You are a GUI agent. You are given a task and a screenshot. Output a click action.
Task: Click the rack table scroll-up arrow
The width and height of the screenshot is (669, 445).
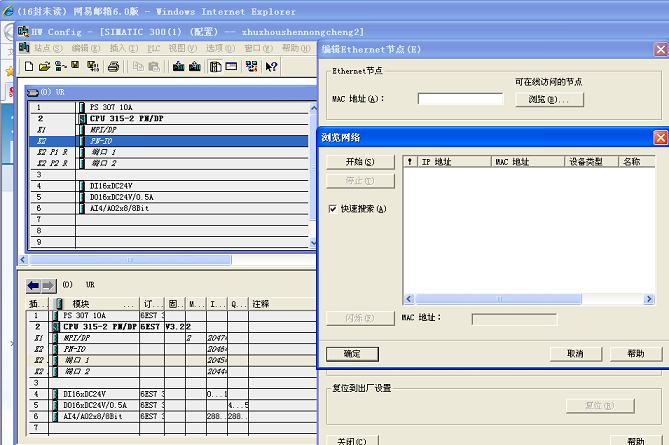tap(313, 107)
